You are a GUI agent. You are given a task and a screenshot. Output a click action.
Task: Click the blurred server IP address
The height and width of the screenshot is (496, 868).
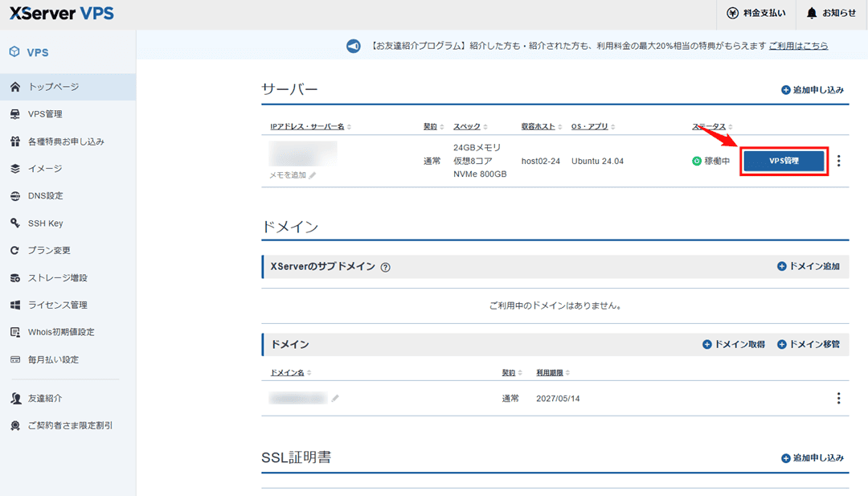coord(303,154)
